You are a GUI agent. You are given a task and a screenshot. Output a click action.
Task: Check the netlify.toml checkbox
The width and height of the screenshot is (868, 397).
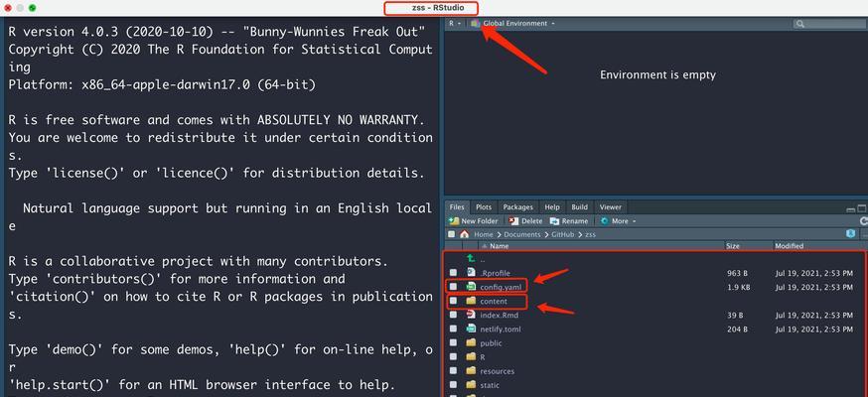[x=454, y=329]
